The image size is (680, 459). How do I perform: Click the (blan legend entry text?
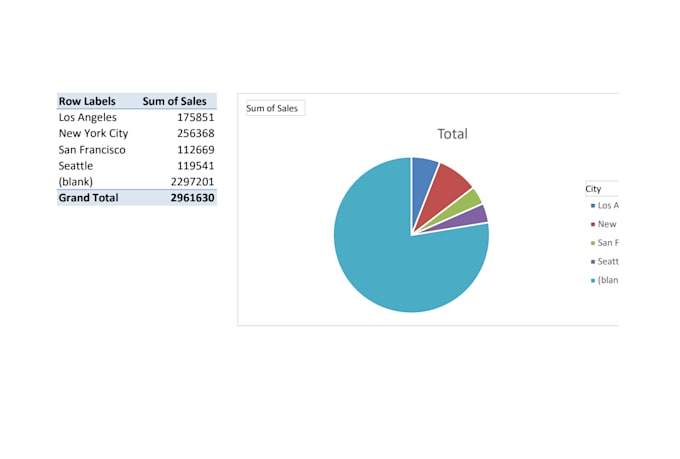pos(608,280)
